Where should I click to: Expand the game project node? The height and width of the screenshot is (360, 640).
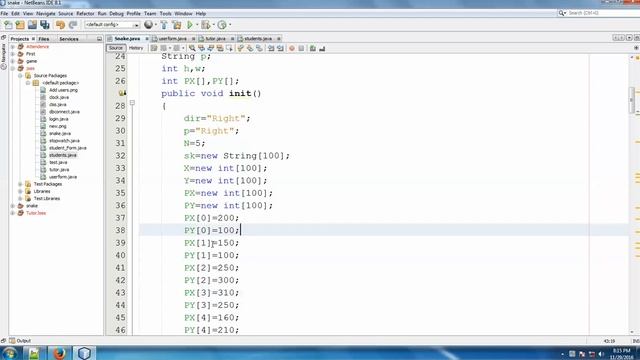(13, 61)
